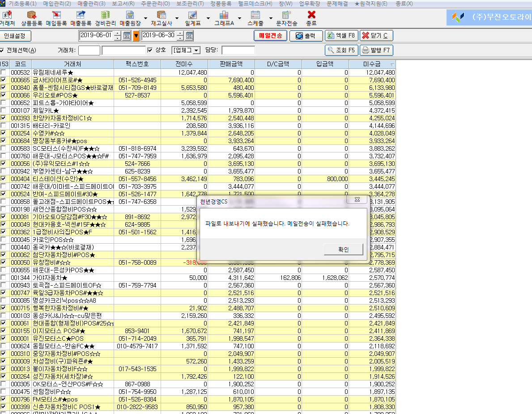Screen dimensions: 532x414
Task: Confirm the error dialog with 확인
Action: click(343, 249)
